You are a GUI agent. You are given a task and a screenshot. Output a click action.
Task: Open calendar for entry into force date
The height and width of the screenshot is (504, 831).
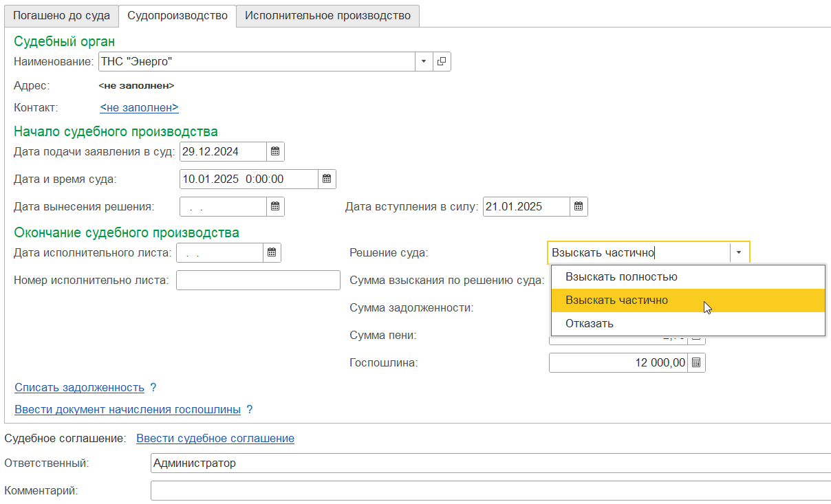(x=579, y=206)
